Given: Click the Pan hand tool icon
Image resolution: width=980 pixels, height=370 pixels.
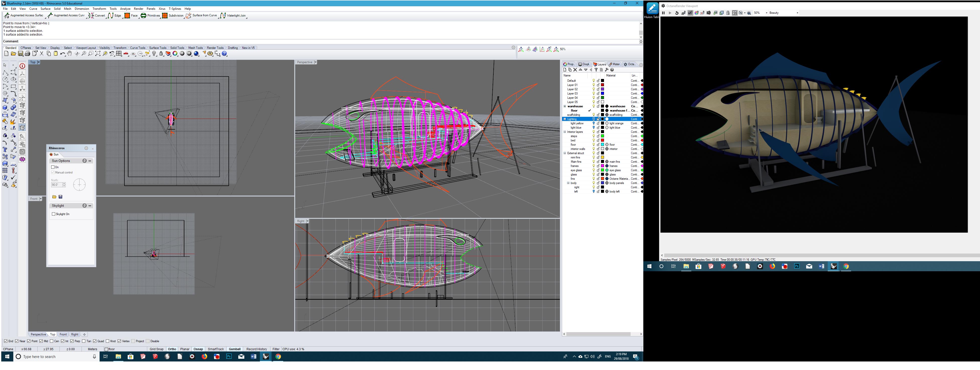Looking at the screenshot, I should pos(70,54).
